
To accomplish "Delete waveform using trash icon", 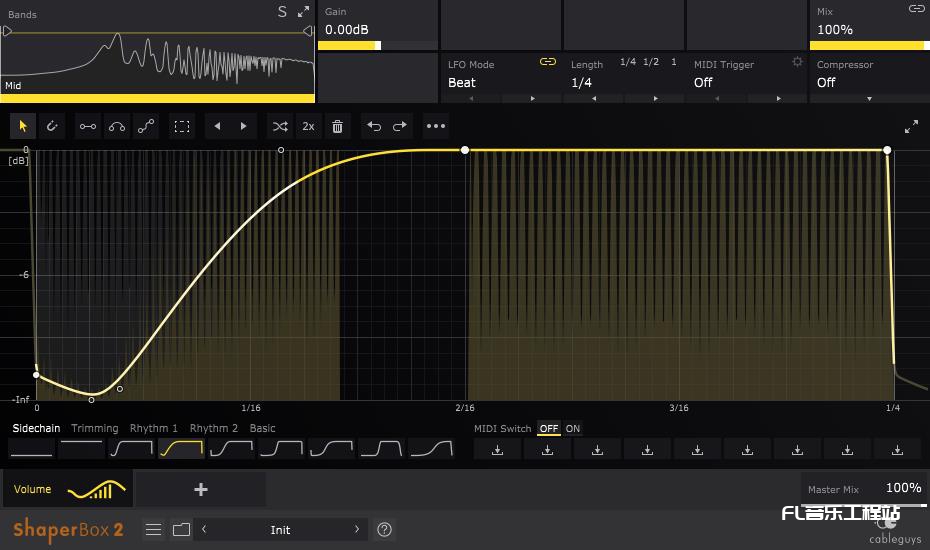I will pyautogui.click(x=337, y=126).
